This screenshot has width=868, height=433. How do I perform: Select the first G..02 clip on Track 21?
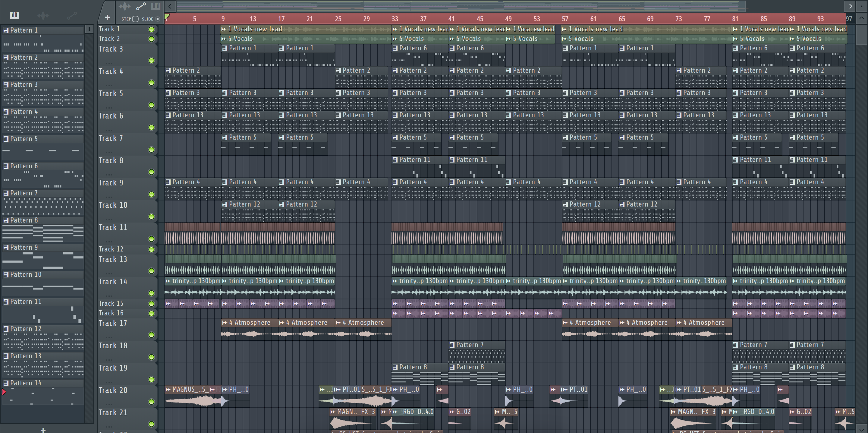pyautogui.click(x=460, y=419)
